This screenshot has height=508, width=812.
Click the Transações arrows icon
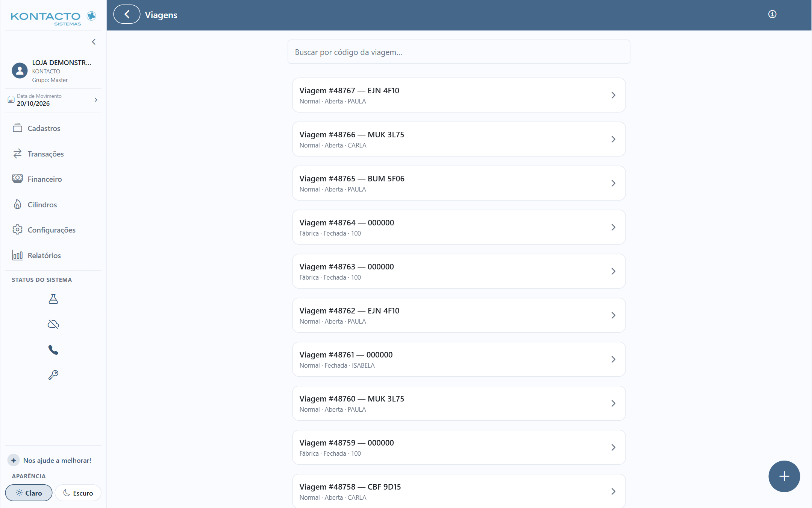coord(17,154)
